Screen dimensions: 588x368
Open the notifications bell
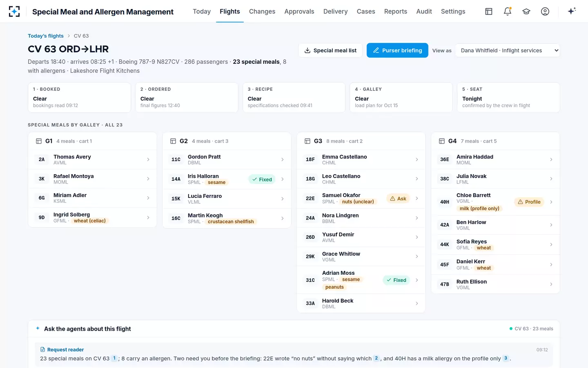[x=508, y=11]
